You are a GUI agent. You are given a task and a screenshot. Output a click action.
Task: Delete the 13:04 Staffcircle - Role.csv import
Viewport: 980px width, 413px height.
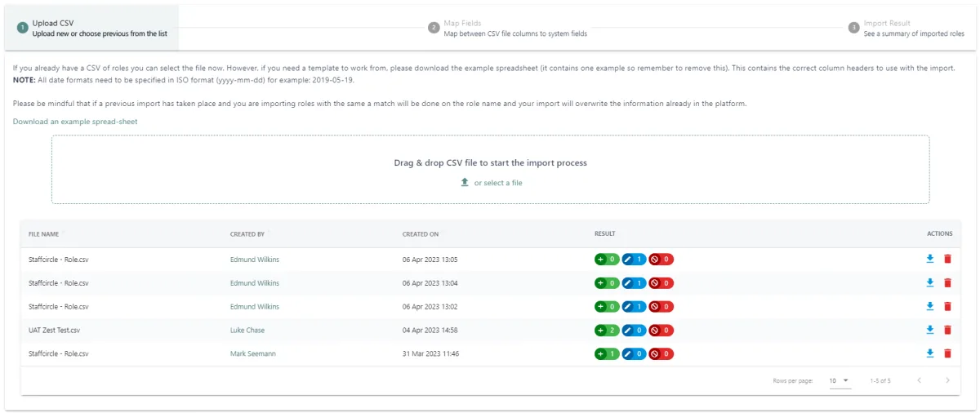947,283
